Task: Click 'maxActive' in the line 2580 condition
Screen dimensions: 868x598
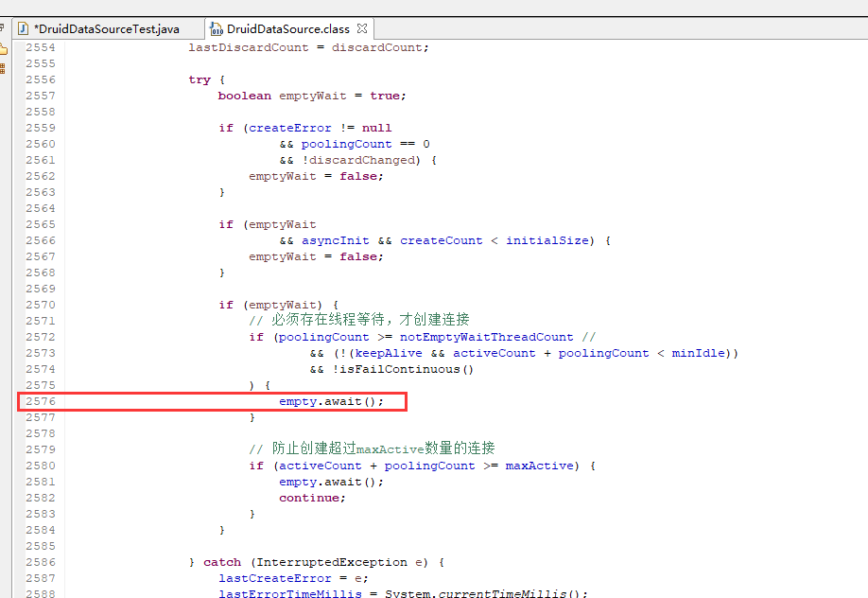Action: tap(539, 466)
